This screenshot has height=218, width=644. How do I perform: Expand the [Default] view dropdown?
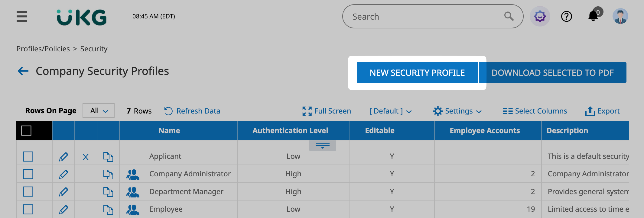pos(390,111)
